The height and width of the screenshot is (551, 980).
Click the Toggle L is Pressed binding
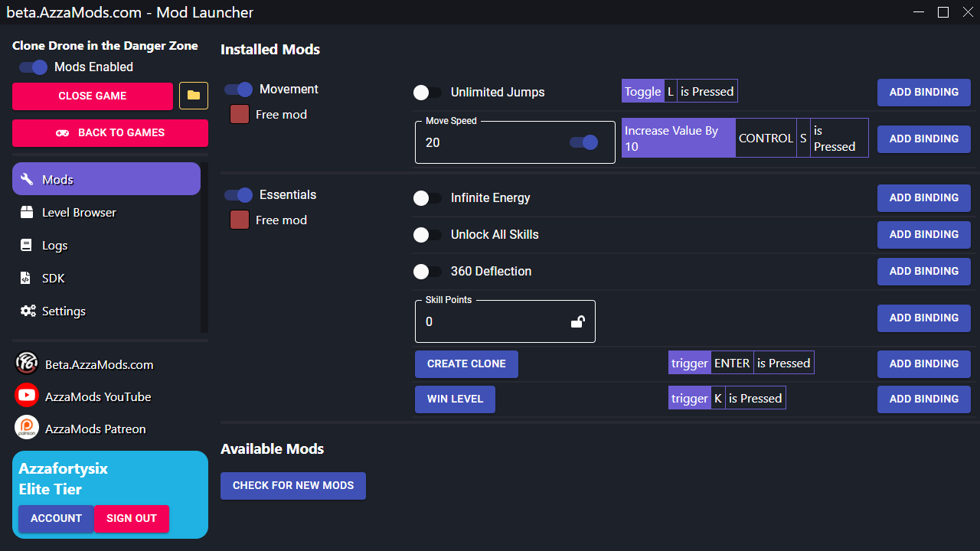click(x=680, y=92)
